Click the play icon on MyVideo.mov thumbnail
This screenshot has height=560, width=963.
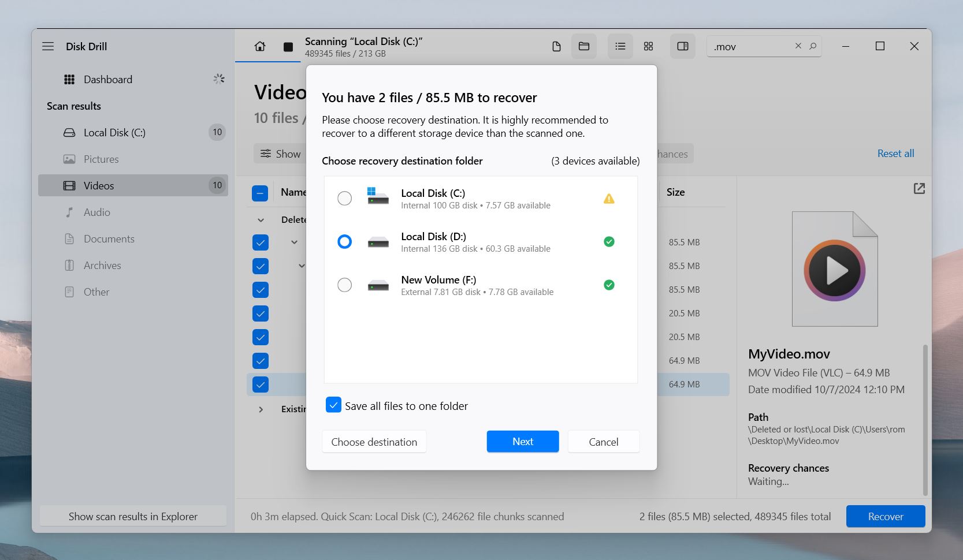click(x=835, y=270)
